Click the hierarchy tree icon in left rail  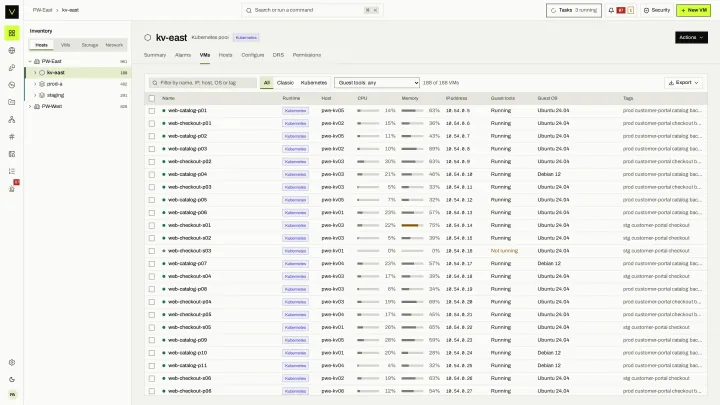12,119
